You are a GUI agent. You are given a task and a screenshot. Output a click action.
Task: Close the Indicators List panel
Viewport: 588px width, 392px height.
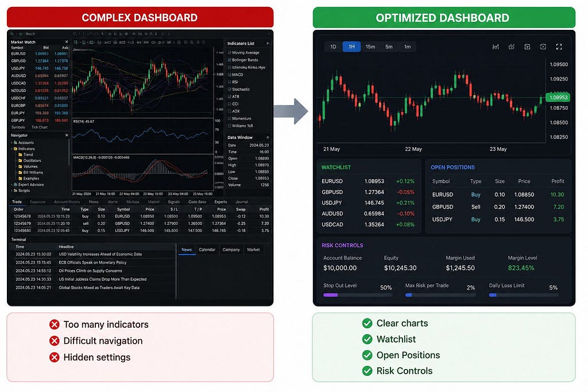point(268,44)
